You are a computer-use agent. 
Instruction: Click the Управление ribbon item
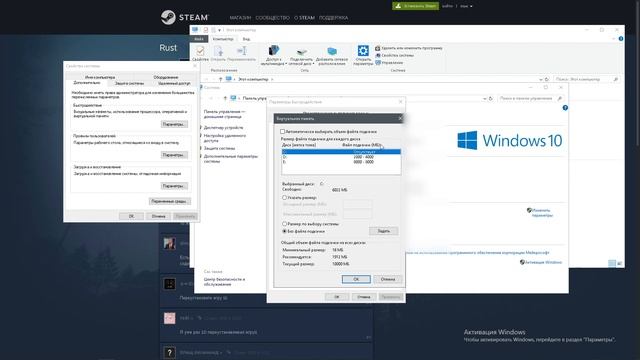click(389, 62)
